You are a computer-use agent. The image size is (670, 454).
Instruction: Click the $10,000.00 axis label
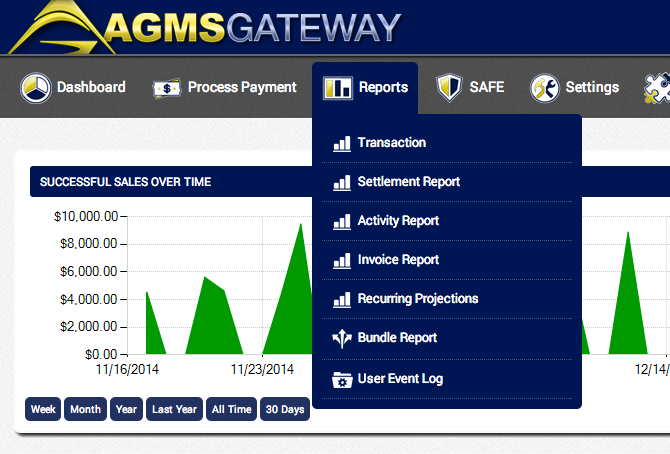86,216
